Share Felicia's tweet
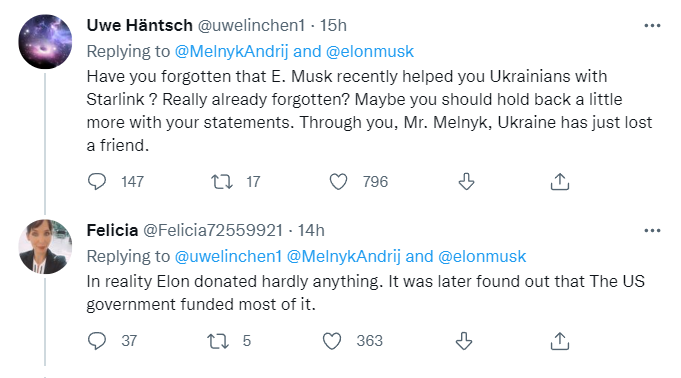The image size is (681, 378). coord(560,341)
